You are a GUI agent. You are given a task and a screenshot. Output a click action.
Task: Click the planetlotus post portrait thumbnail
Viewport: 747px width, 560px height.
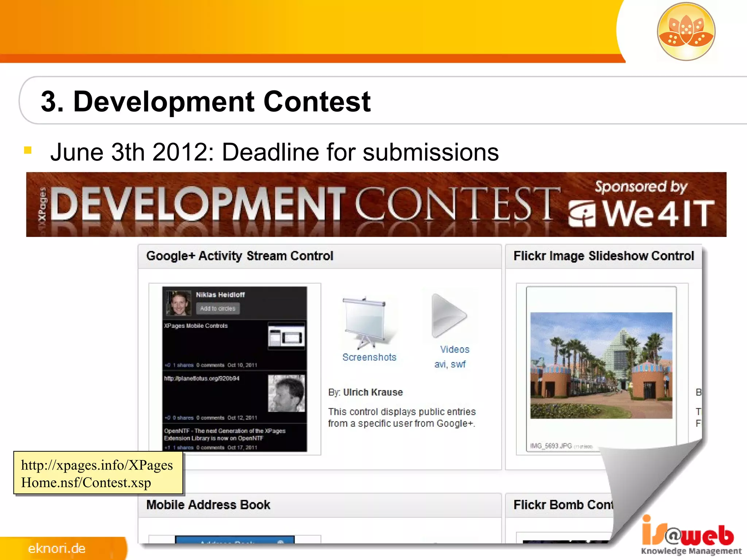[286, 393]
